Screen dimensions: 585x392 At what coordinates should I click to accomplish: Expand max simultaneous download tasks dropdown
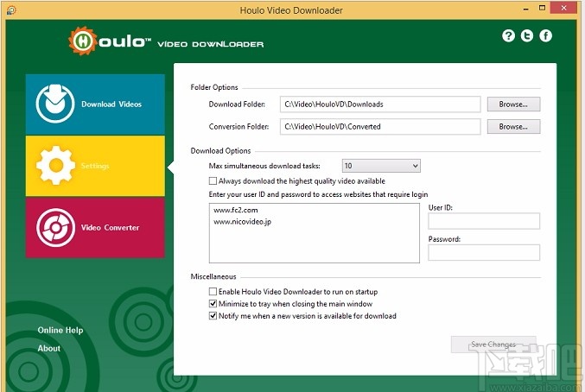point(381,166)
